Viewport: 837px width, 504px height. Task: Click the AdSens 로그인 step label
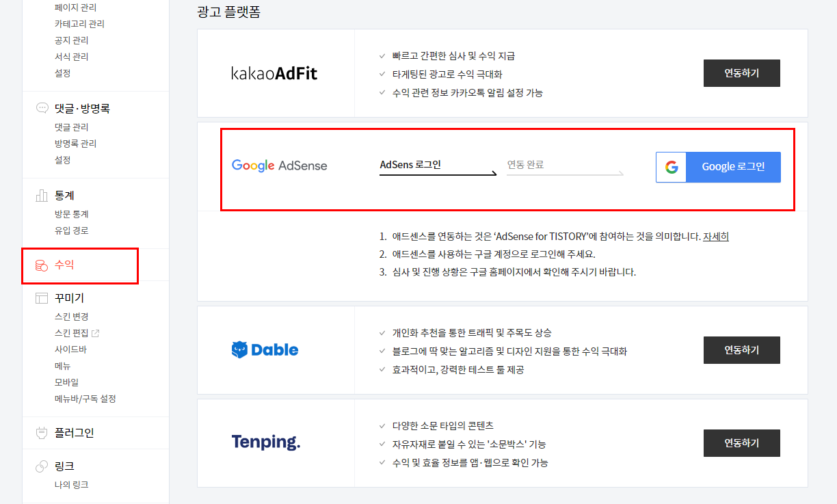(x=410, y=165)
